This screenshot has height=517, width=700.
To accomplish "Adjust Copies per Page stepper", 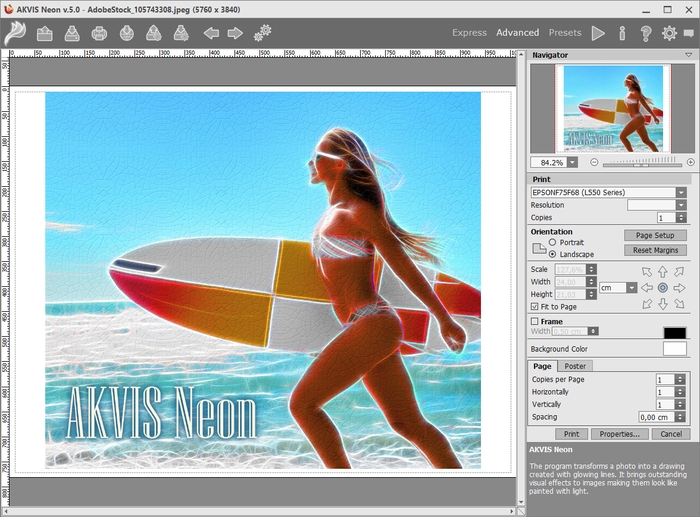I will click(x=680, y=379).
